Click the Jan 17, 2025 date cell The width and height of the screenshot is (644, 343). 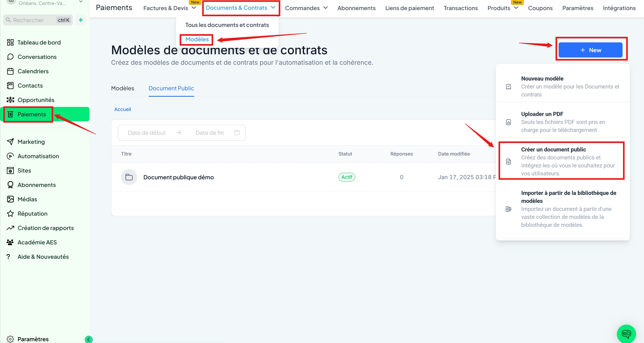467,177
